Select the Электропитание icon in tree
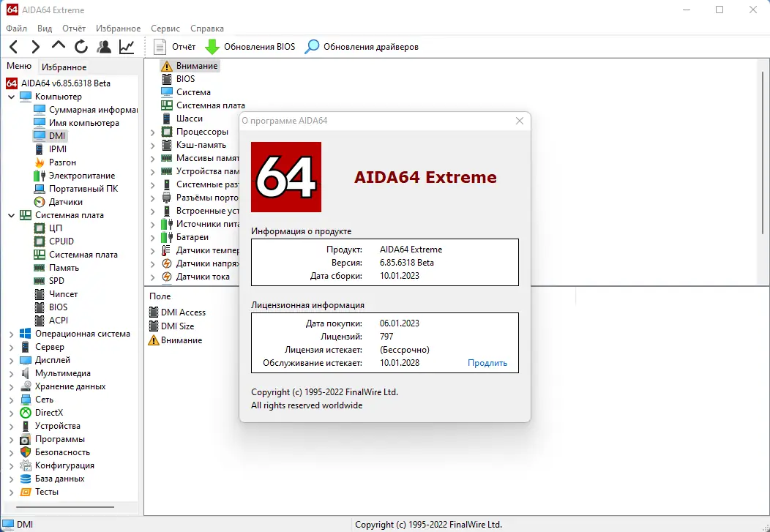The image size is (770, 532). click(40, 176)
